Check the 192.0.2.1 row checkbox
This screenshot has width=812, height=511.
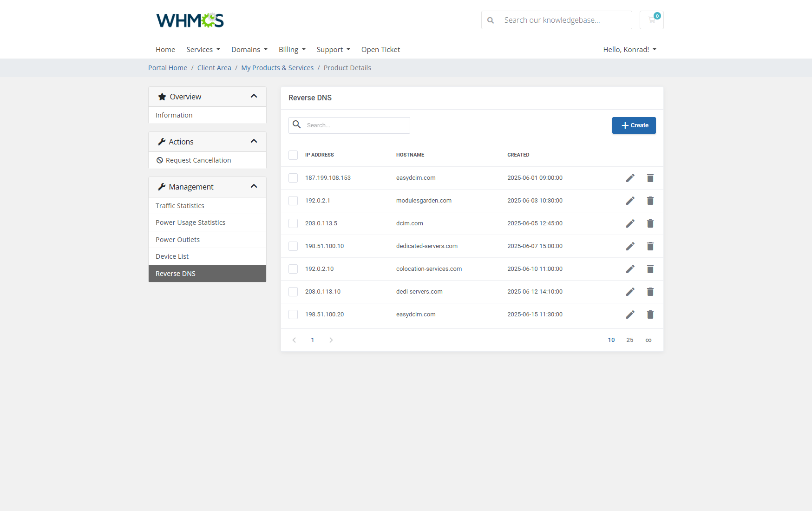pos(293,201)
